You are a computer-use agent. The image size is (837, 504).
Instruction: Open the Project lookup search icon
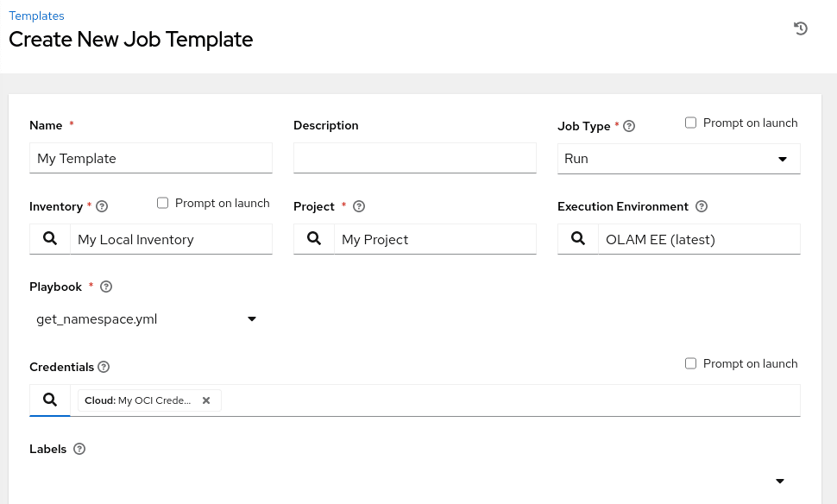coord(314,239)
